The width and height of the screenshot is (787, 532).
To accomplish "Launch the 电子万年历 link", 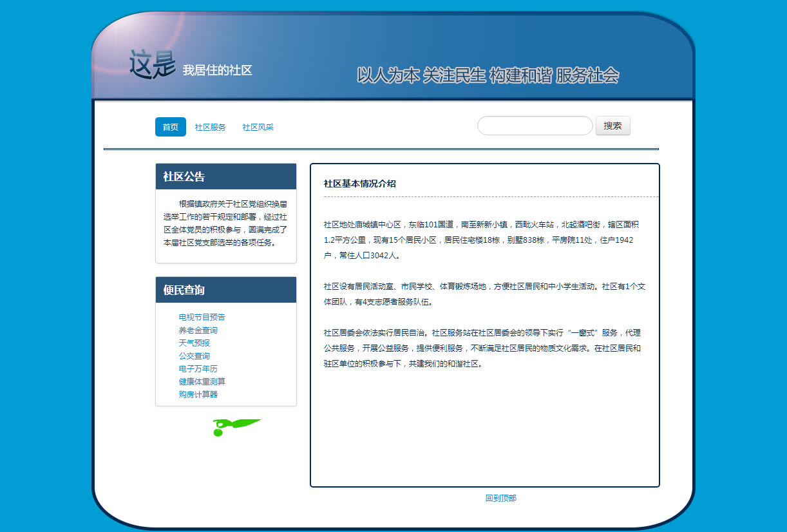I will pyautogui.click(x=198, y=368).
